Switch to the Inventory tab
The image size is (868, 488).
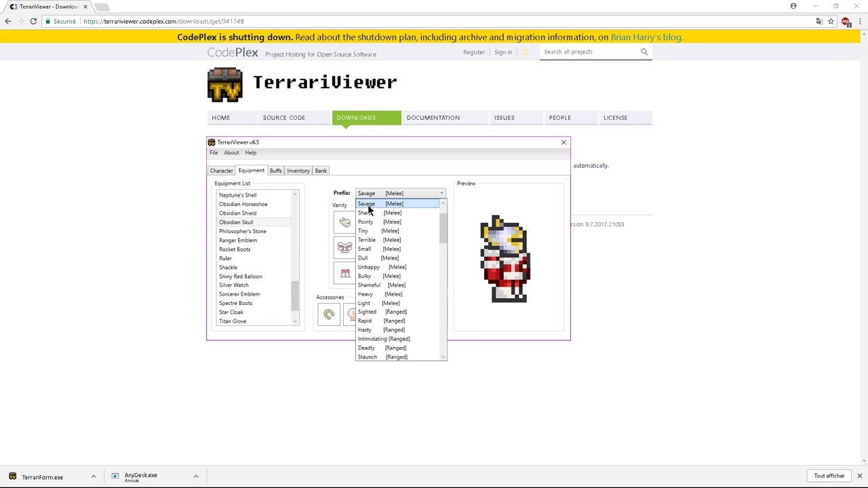(298, 171)
